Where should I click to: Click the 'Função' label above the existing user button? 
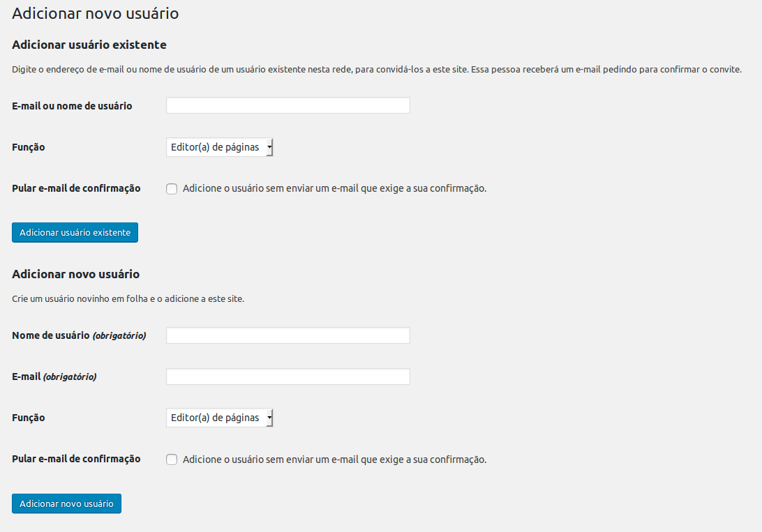tap(28, 147)
